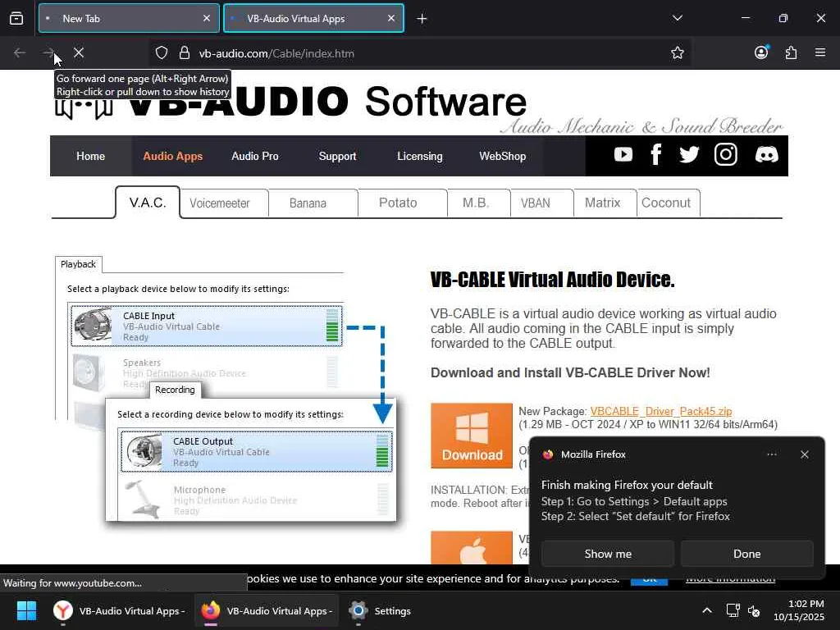840x630 pixels.
Task: Select the Banana product tab
Action: point(308,203)
